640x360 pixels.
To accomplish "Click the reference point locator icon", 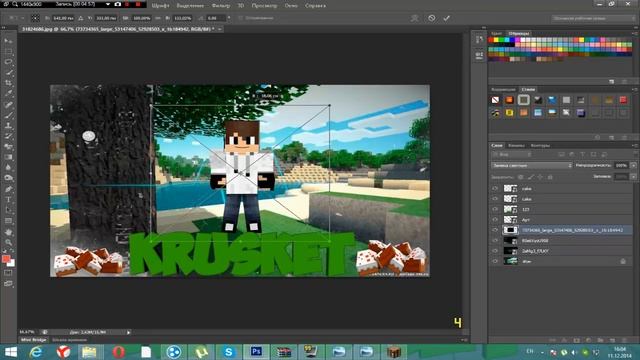I will click(x=36, y=18).
